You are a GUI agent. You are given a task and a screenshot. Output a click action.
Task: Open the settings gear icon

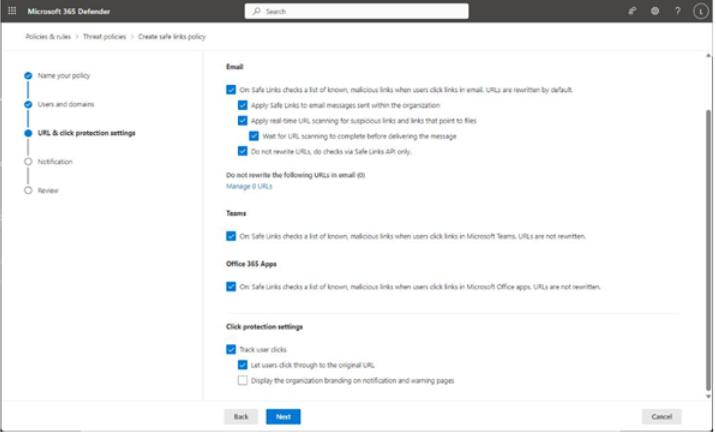coord(655,11)
